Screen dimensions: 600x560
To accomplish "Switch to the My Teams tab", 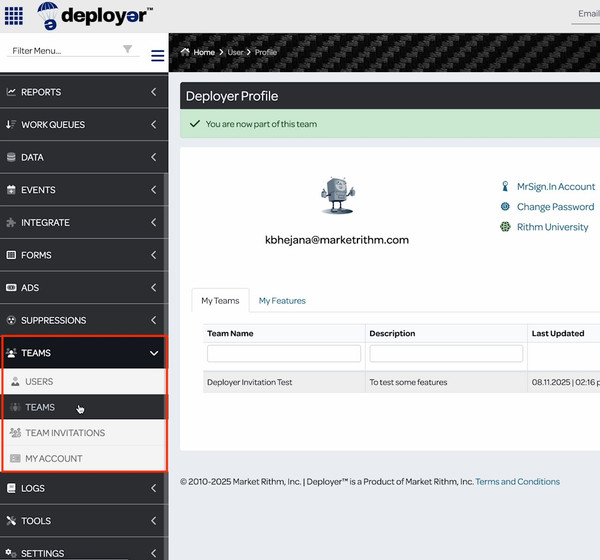I will [220, 300].
